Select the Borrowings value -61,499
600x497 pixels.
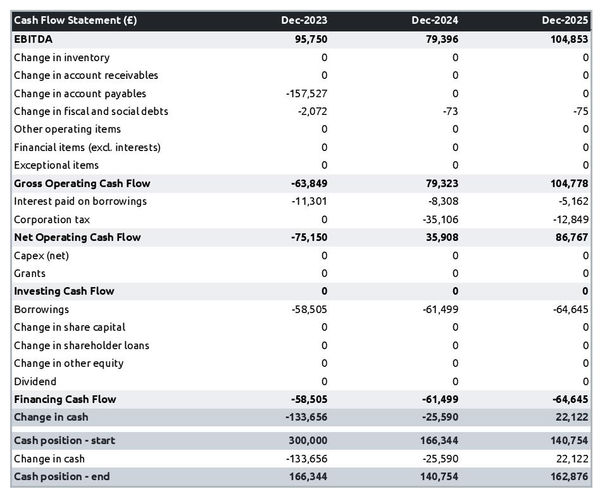pyautogui.click(x=437, y=309)
